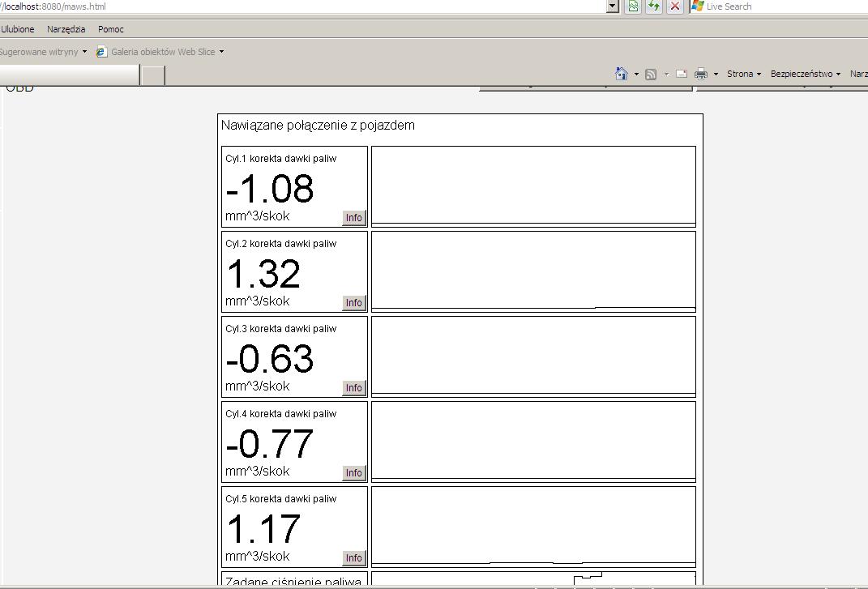Screen dimensions: 868x589
Task: Click the red Stop loading icon
Action: tap(675, 6)
